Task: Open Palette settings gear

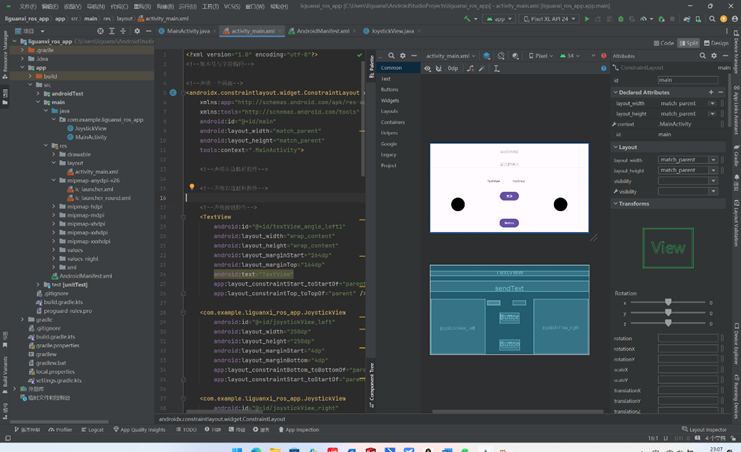Action: [403, 56]
